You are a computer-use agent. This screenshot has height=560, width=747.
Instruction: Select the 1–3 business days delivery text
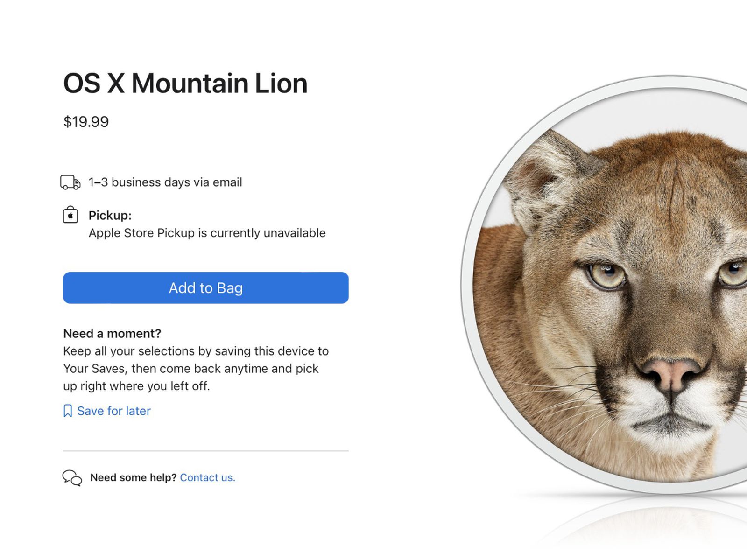pyautogui.click(x=165, y=182)
